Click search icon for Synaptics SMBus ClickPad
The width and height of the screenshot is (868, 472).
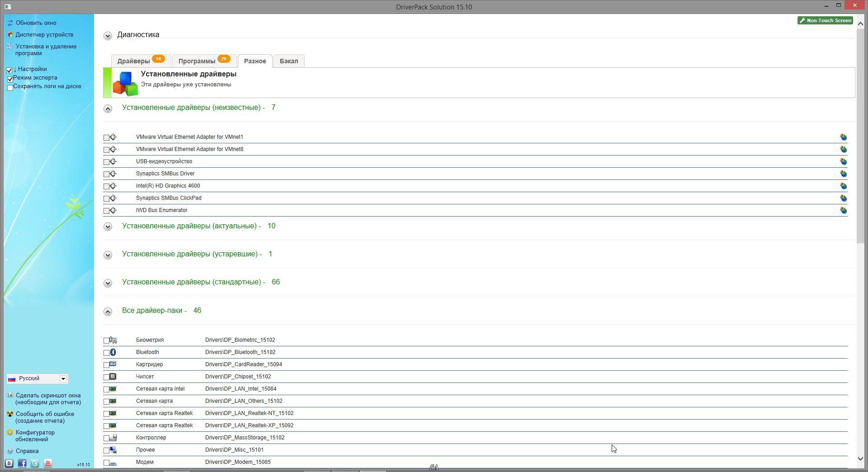tap(843, 198)
